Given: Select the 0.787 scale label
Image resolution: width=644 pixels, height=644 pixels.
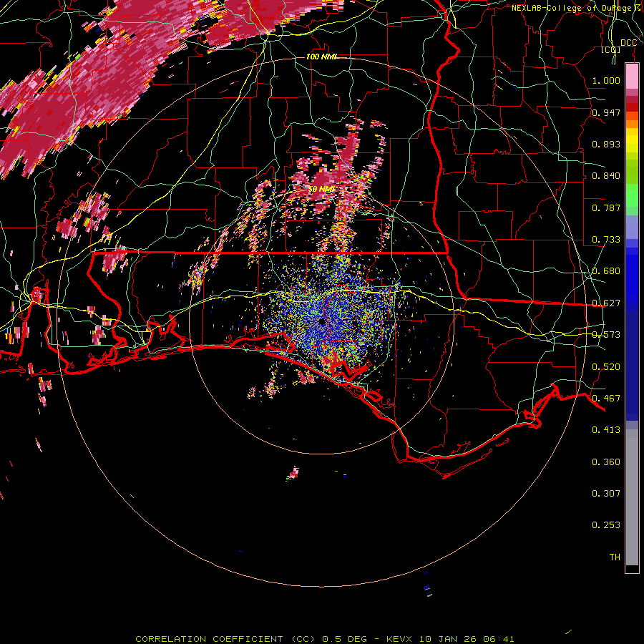Looking at the screenshot, I should point(606,208).
